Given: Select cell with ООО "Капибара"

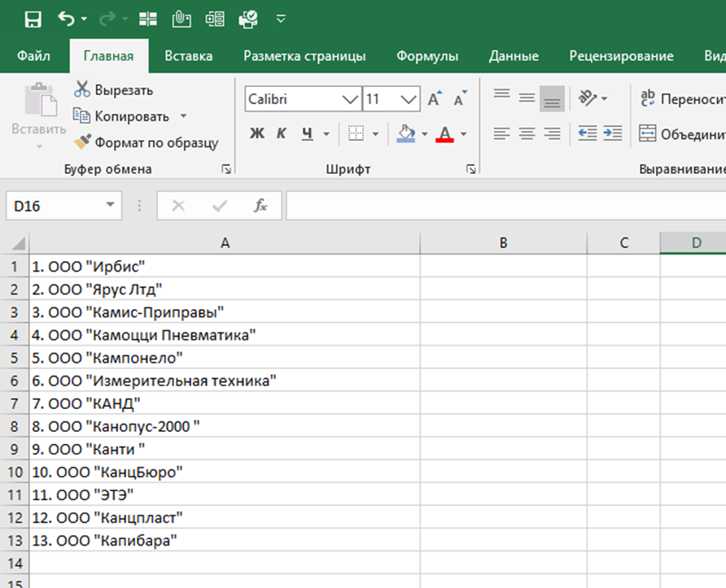Looking at the screenshot, I should click(225, 540).
